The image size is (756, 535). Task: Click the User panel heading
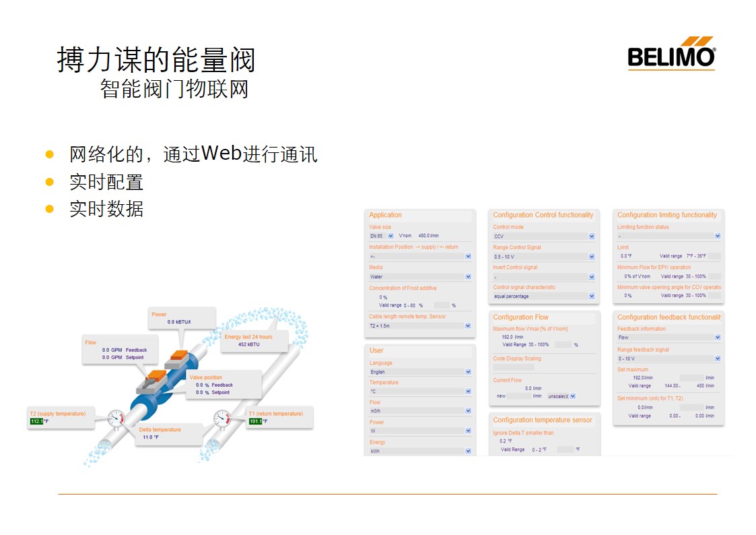(376, 351)
